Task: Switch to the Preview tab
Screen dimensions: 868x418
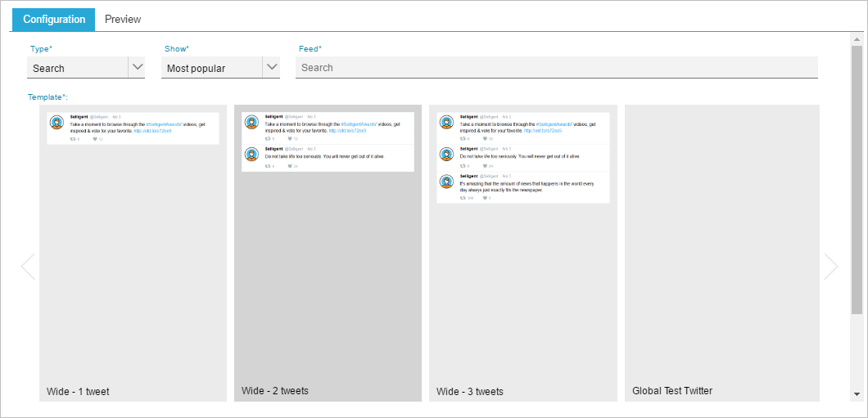Action: coord(123,19)
